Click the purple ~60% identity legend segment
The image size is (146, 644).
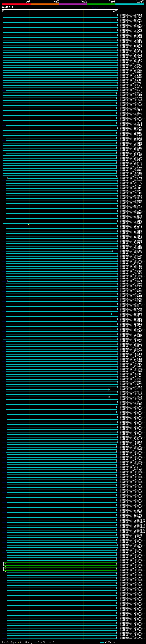coord(73,4)
